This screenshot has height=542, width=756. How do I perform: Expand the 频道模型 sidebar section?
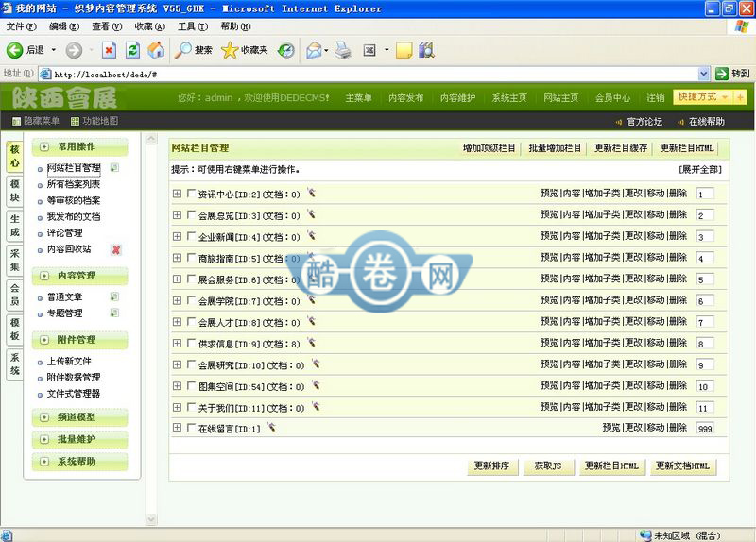[x=44, y=417]
